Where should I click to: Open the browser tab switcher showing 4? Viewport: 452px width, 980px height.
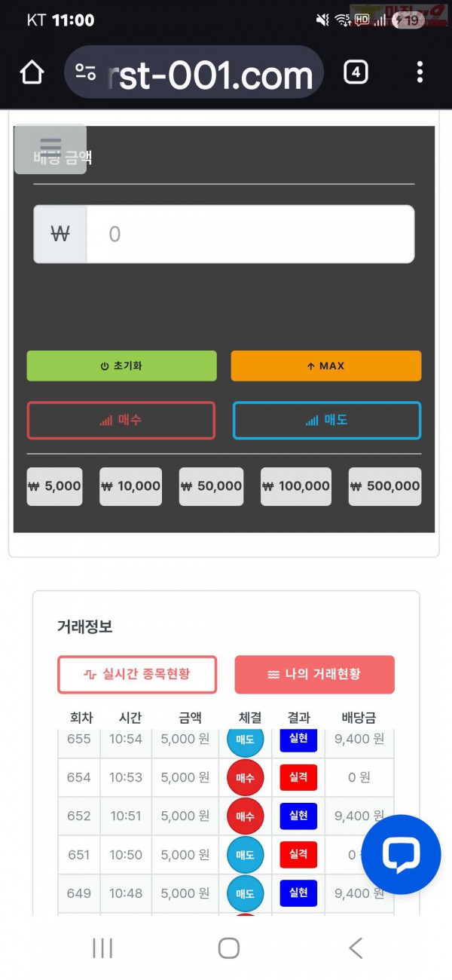pos(355,72)
